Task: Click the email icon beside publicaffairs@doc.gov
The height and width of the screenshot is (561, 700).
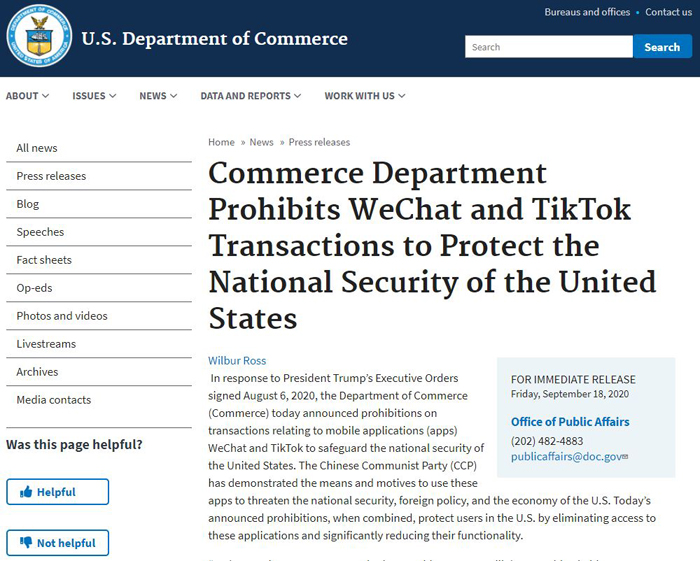Action: click(x=625, y=457)
